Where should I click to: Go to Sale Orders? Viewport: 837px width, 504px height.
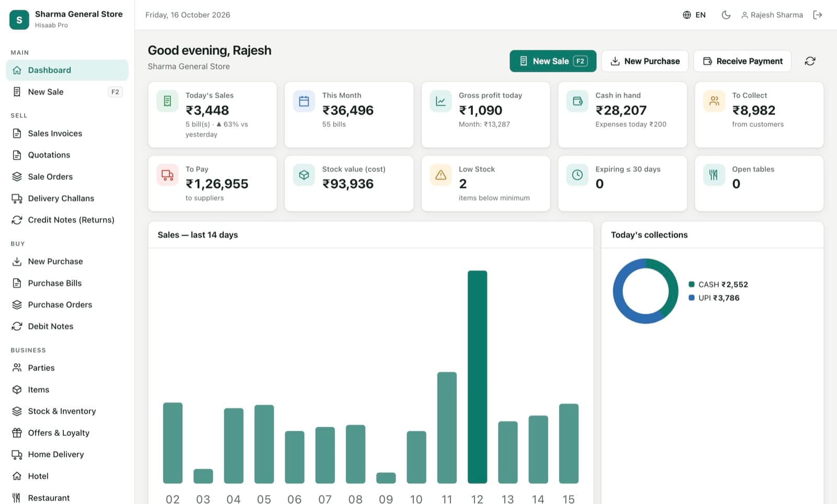(x=67, y=177)
